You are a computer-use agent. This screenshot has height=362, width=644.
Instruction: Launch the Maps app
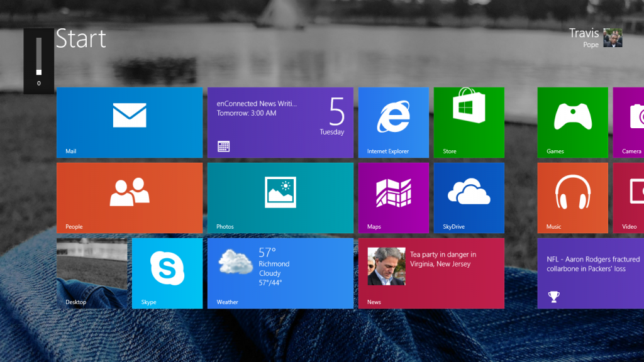pyautogui.click(x=393, y=198)
